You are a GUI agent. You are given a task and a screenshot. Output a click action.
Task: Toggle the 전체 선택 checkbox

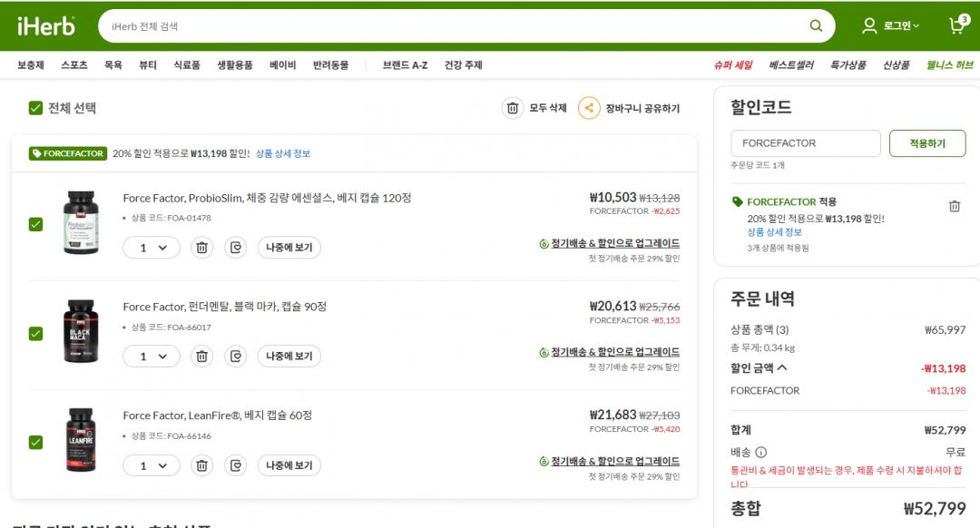click(x=36, y=108)
